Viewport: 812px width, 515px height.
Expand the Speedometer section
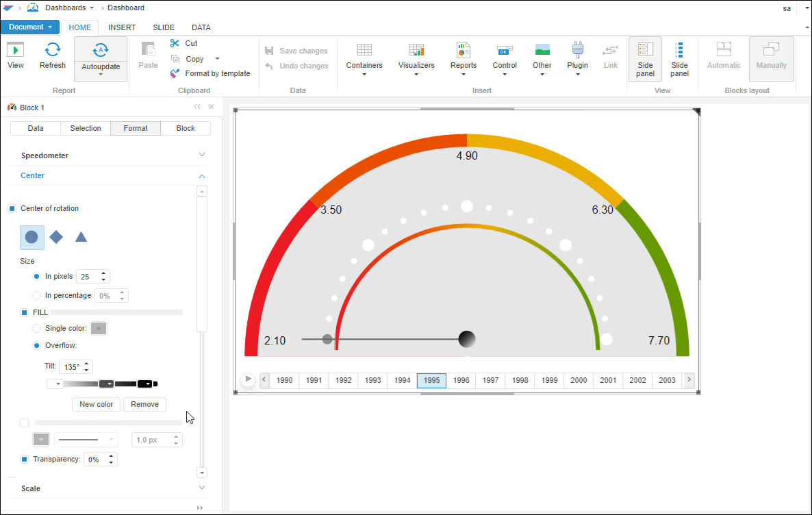(x=201, y=155)
